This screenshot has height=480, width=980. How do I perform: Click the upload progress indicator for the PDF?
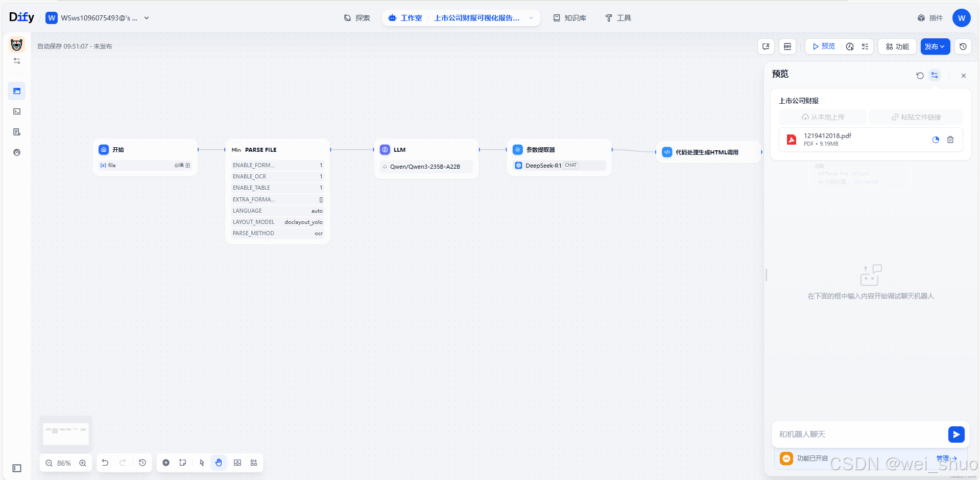tap(936, 140)
